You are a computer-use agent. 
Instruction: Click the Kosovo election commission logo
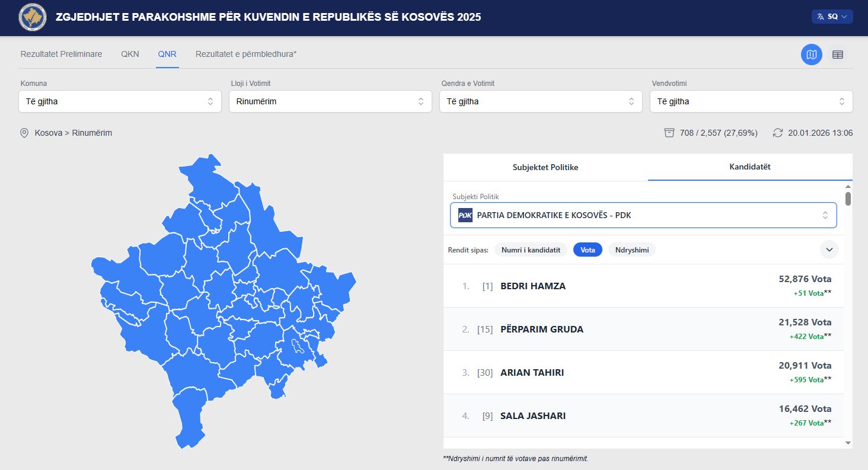pos(33,17)
